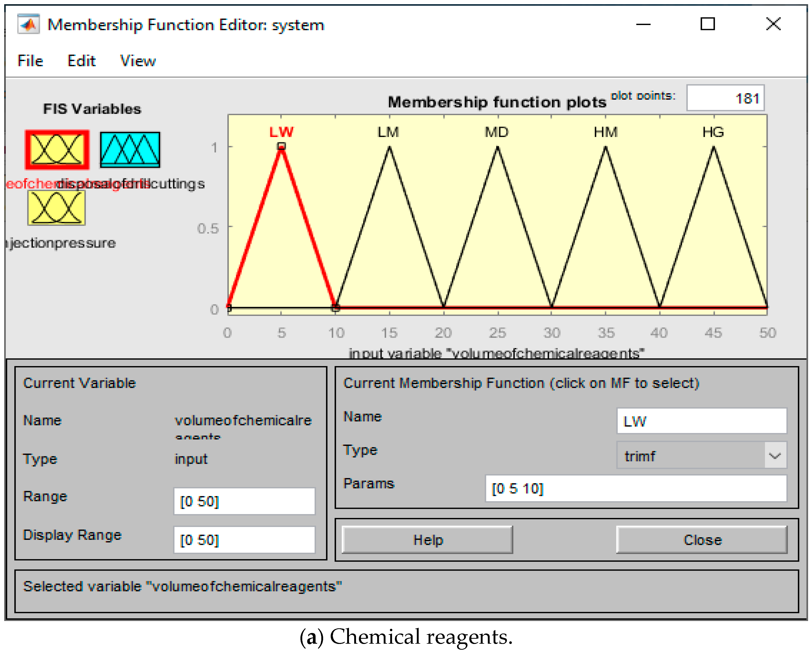Click the Display Range input field
Viewport: 812px width, 657px height.
(244, 540)
